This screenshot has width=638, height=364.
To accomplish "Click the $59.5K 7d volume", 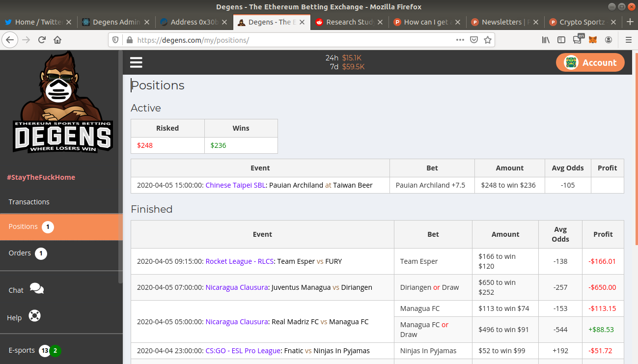I will 353,67.
